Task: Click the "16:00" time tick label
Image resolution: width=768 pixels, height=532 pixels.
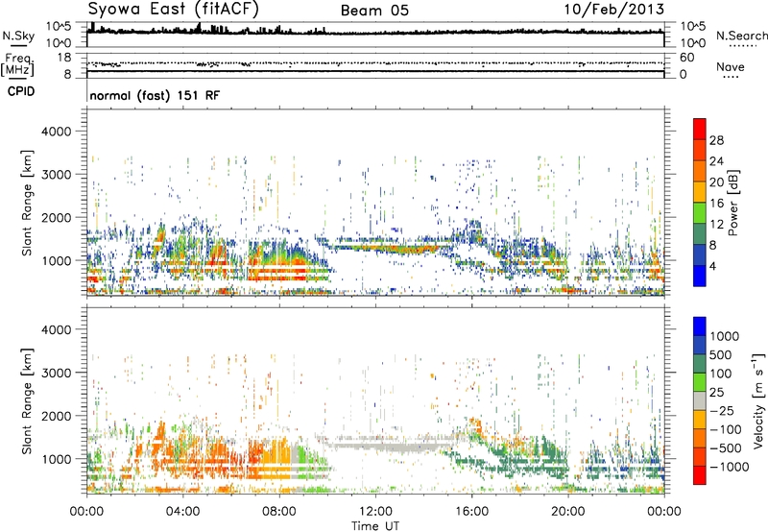Action: coord(471,512)
